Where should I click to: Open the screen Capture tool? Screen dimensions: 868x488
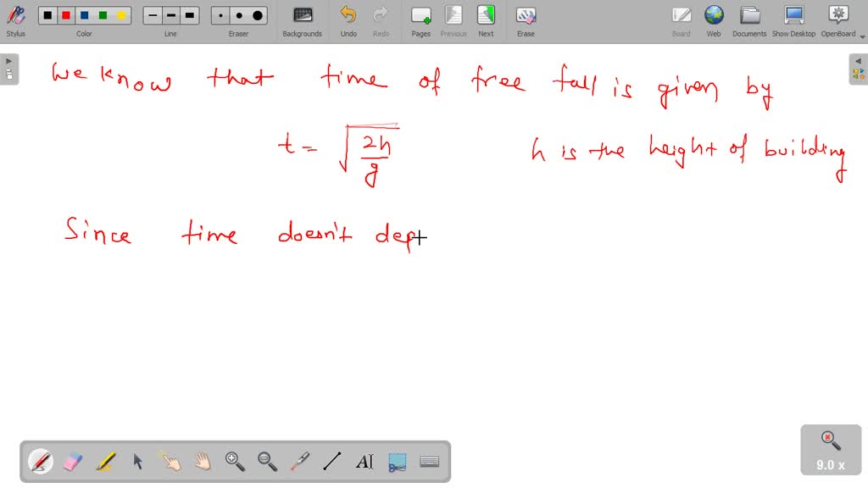click(396, 462)
